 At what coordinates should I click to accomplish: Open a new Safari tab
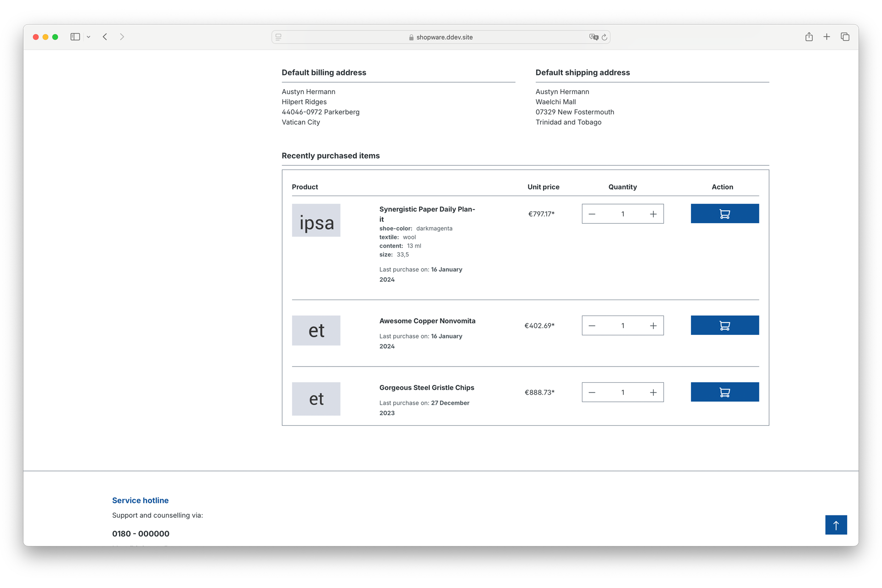coord(826,37)
